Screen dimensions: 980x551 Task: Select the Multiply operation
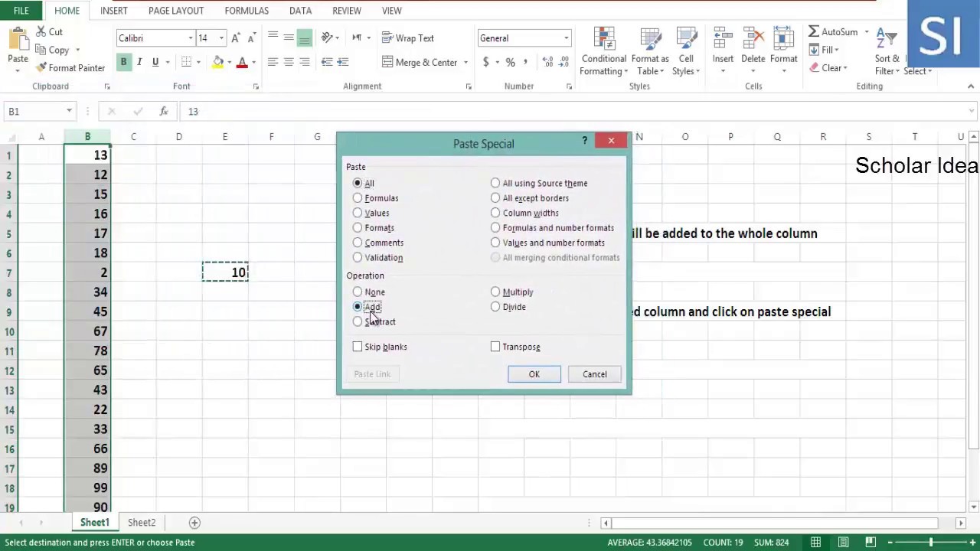click(x=495, y=292)
